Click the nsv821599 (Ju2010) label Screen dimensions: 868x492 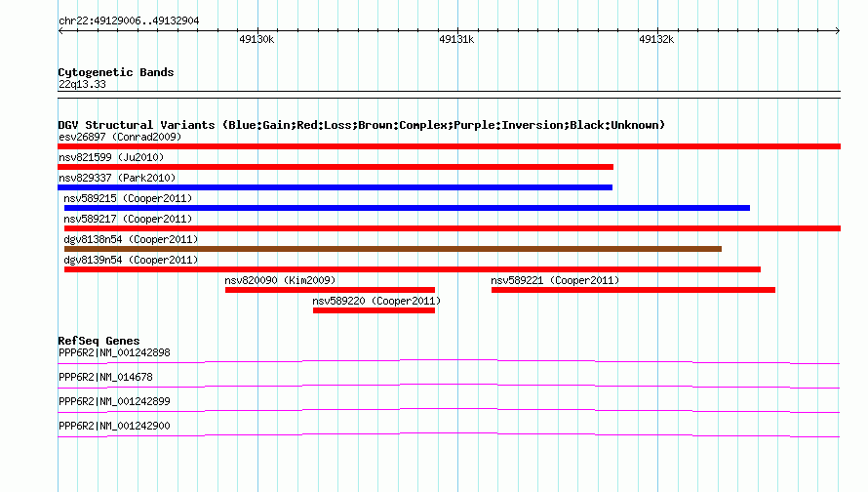click(x=111, y=157)
